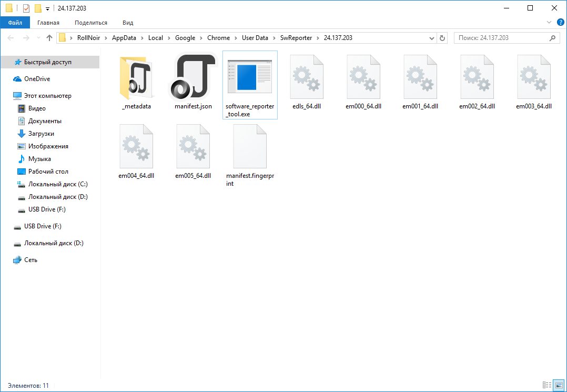Click User Data in the address path
Viewport: 567px width, 392px height.
[255, 38]
